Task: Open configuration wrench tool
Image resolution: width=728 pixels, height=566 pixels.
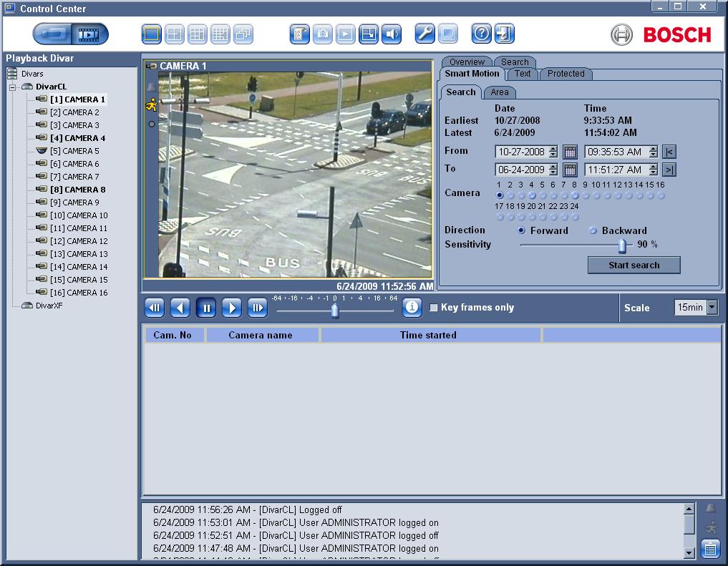Action: point(424,34)
